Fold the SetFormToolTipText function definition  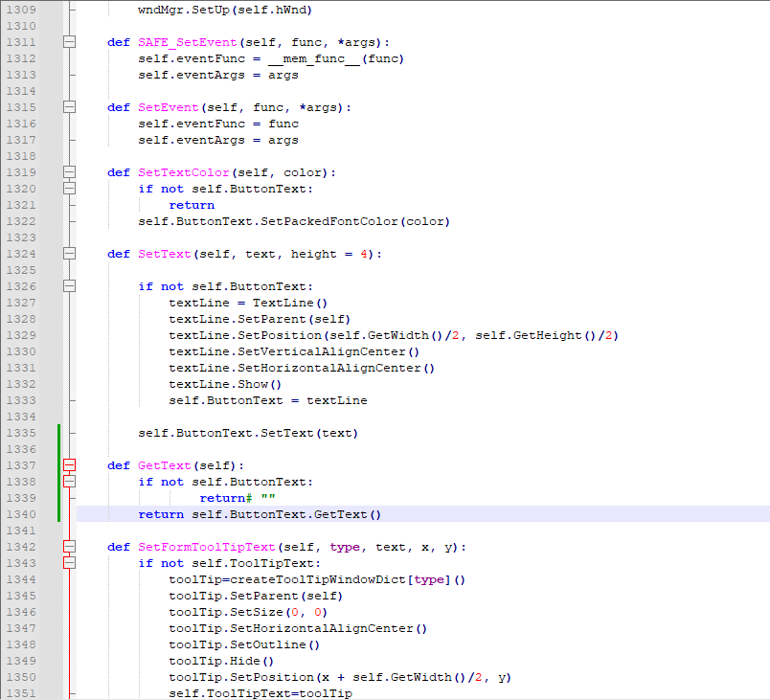pyautogui.click(x=69, y=547)
